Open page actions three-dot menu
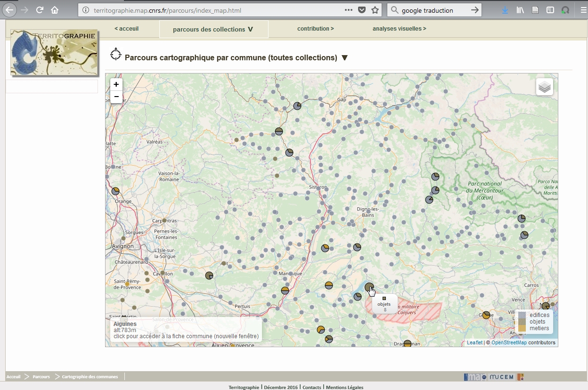The width and height of the screenshot is (588, 390). pos(348,10)
